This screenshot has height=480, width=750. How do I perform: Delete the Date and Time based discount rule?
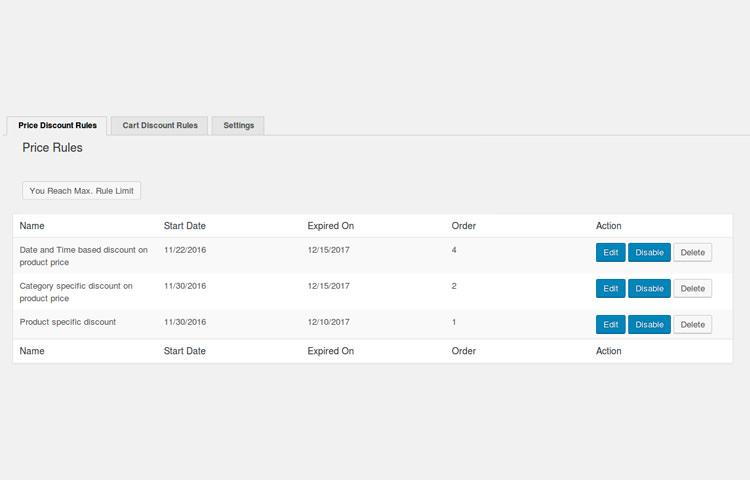pos(692,252)
